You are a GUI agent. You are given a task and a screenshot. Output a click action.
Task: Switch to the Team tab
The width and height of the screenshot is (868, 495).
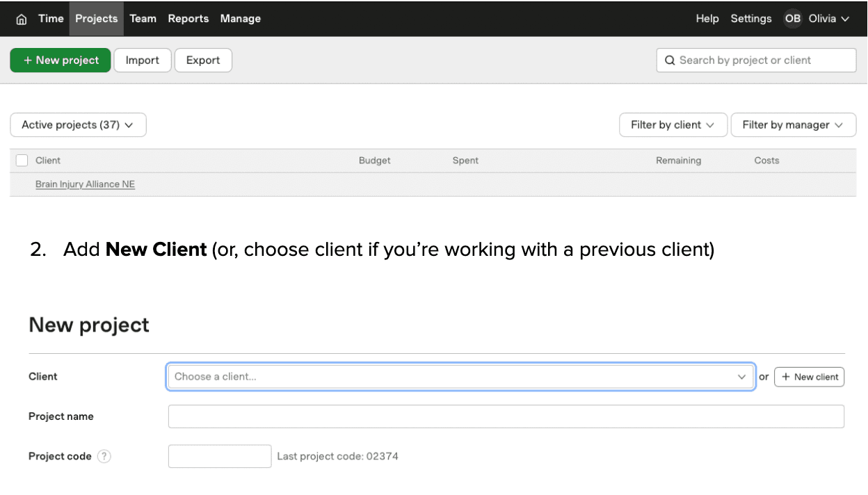pos(143,19)
